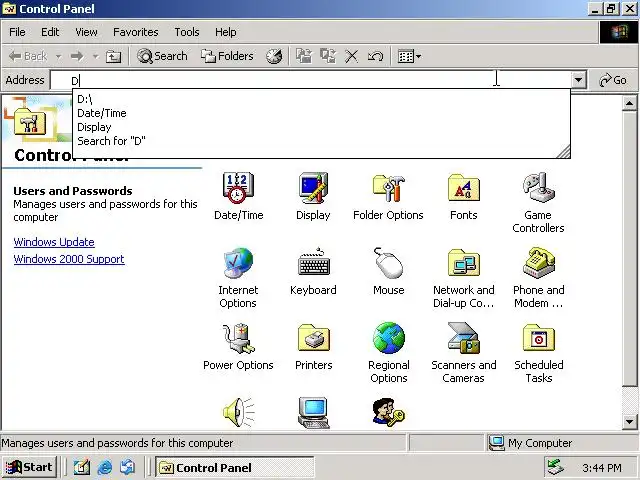This screenshot has height=480, width=640.
Task: Open the File menu
Action: (x=17, y=32)
